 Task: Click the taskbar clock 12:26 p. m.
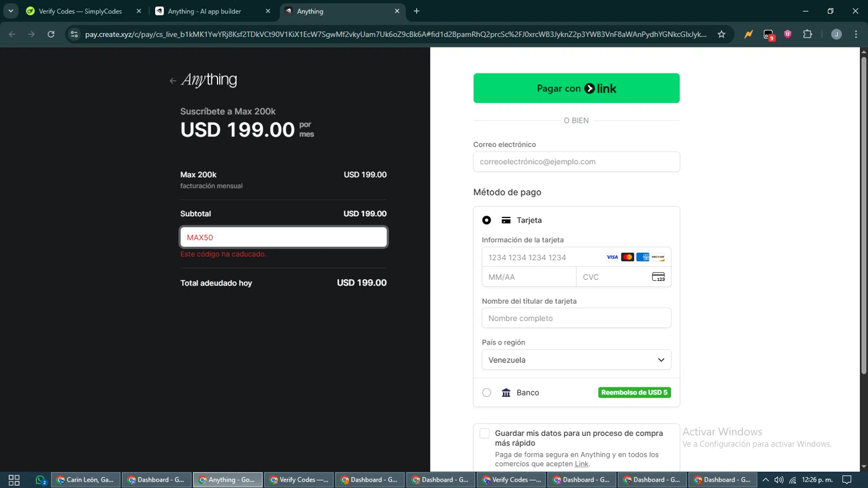tap(817, 480)
